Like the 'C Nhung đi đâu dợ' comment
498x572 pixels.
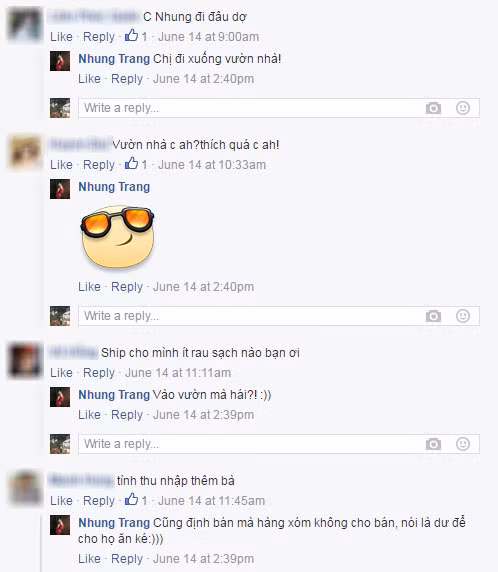61,37
